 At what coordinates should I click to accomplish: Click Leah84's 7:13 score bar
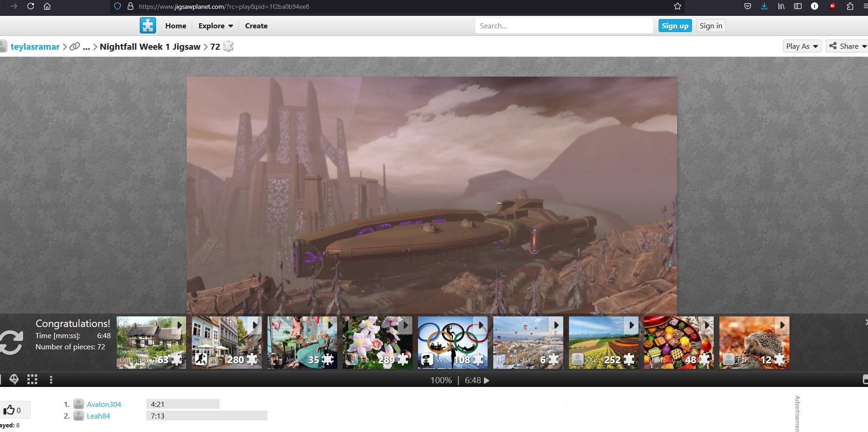[207, 416]
